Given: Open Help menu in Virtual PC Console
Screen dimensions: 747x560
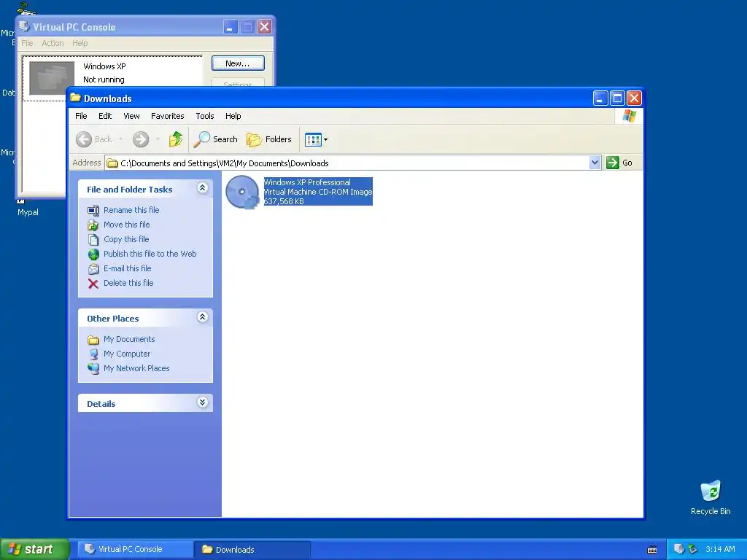Looking at the screenshot, I should click(80, 43).
